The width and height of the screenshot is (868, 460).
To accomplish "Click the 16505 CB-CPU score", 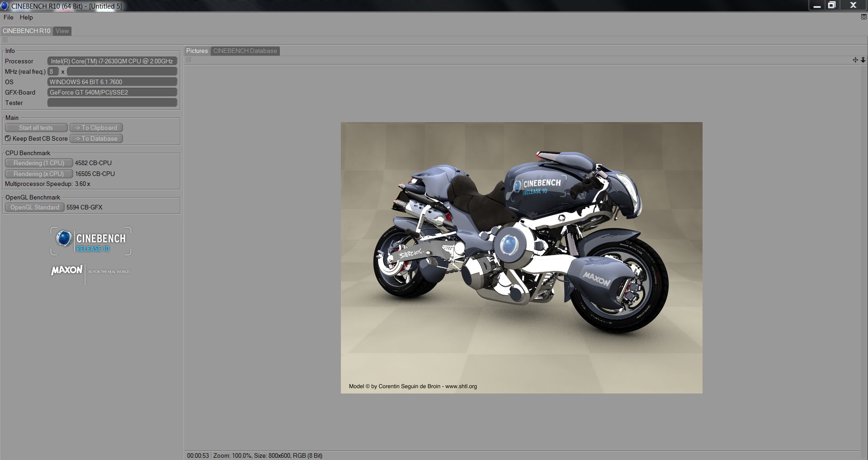I will click(x=95, y=174).
